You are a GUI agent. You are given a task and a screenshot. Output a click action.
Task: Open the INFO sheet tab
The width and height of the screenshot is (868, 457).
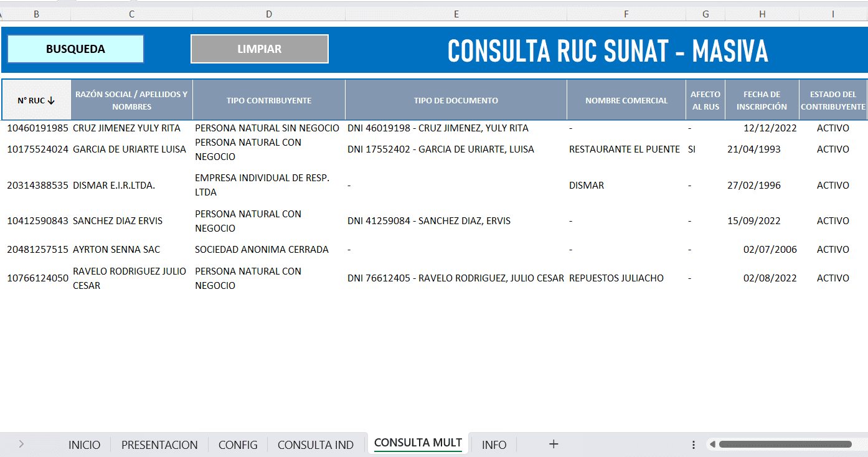494,445
